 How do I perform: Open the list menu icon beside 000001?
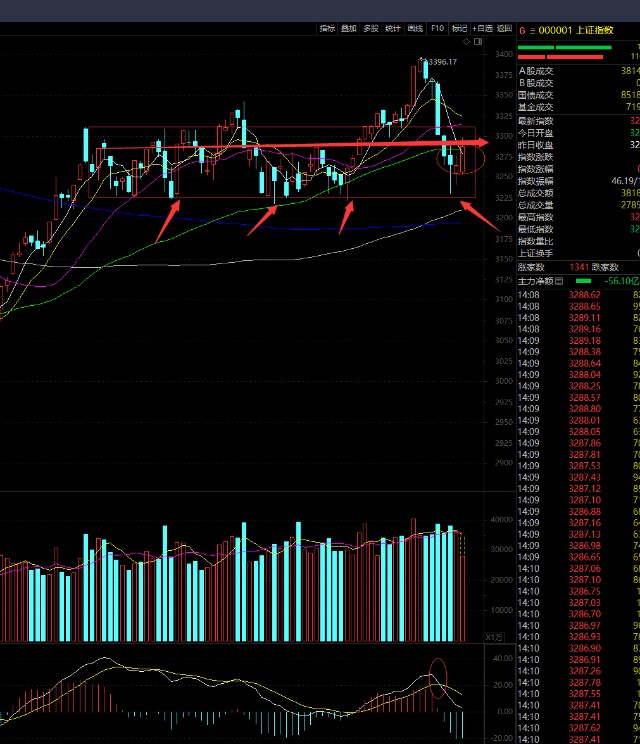(x=533, y=30)
